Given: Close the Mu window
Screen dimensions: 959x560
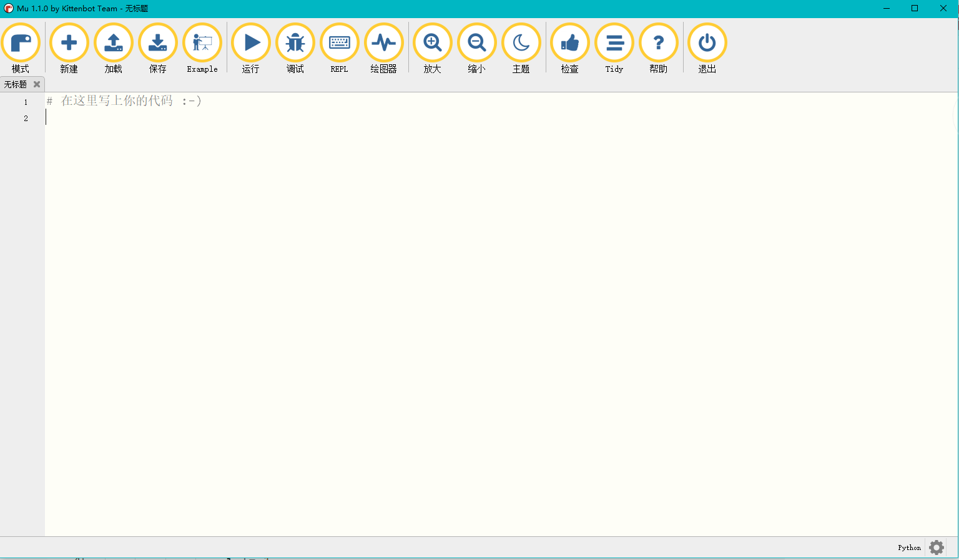Looking at the screenshot, I should pyautogui.click(x=943, y=9).
